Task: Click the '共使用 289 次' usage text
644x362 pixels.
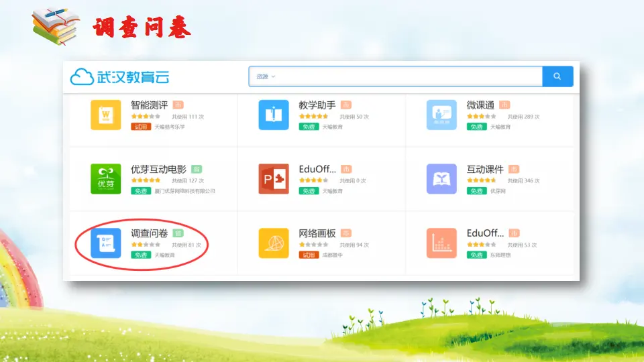Action: 524,117
